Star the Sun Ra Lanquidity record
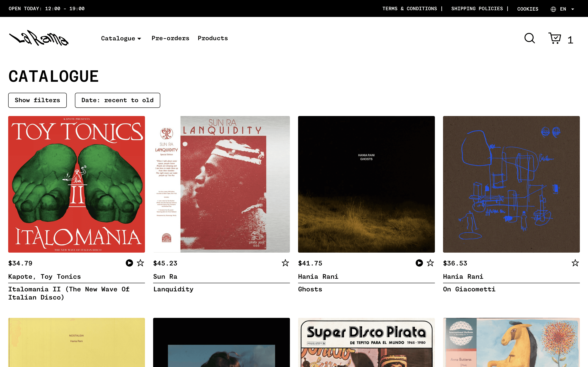 [285, 263]
